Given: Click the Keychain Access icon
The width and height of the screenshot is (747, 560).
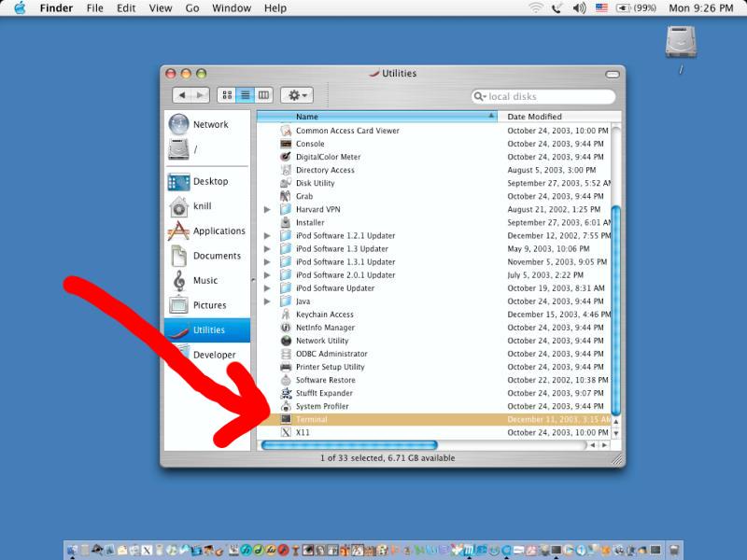Looking at the screenshot, I should point(286,315).
